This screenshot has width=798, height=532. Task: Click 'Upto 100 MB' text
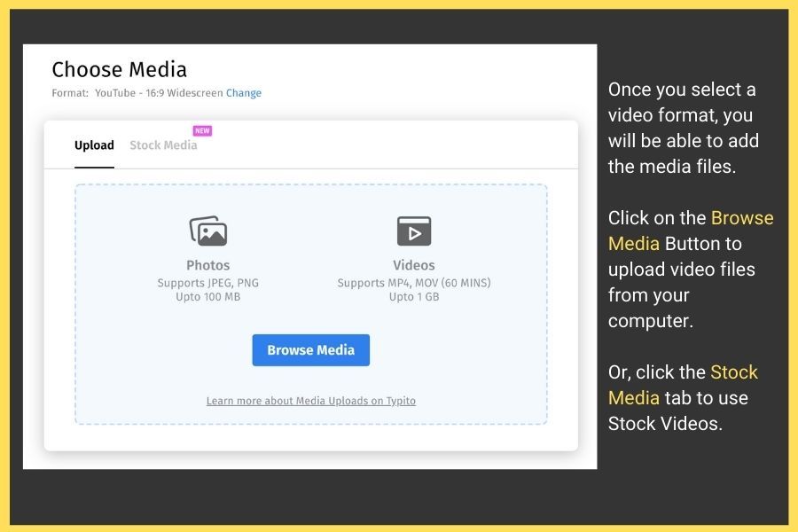click(x=208, y=297)
